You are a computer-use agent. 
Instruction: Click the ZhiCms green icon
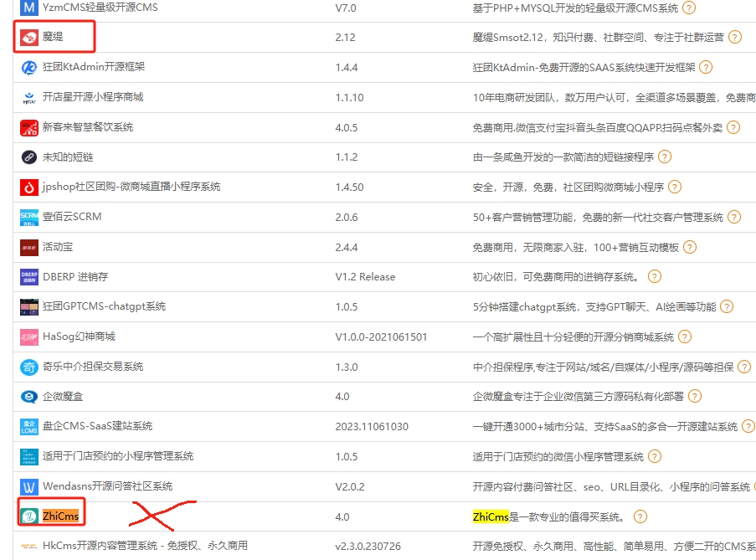[x=29, y=516]
